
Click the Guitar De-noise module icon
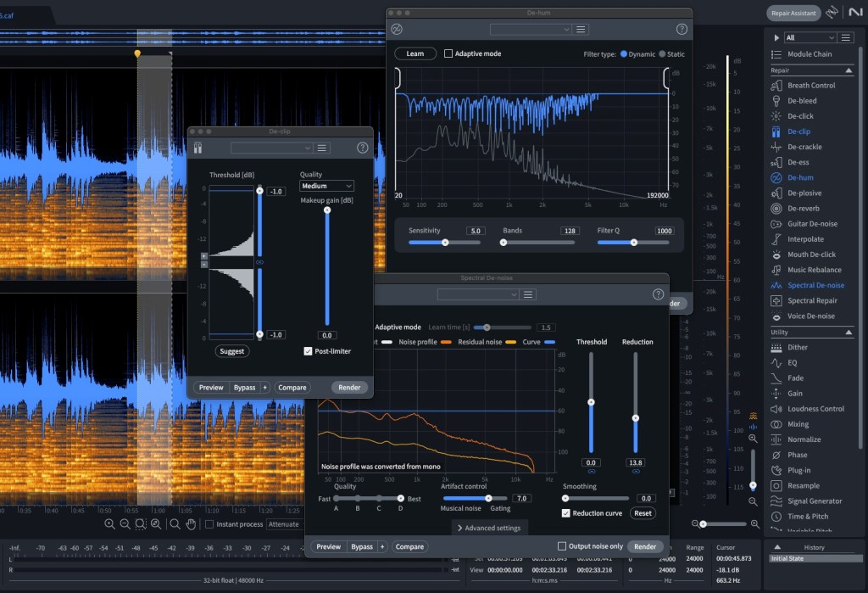pos(776,224)
